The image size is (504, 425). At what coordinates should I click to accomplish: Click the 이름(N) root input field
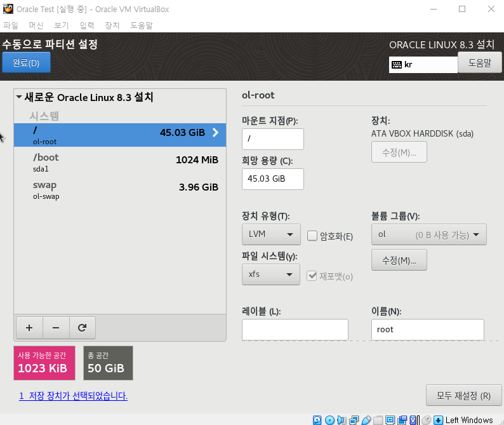coord(428,330)
